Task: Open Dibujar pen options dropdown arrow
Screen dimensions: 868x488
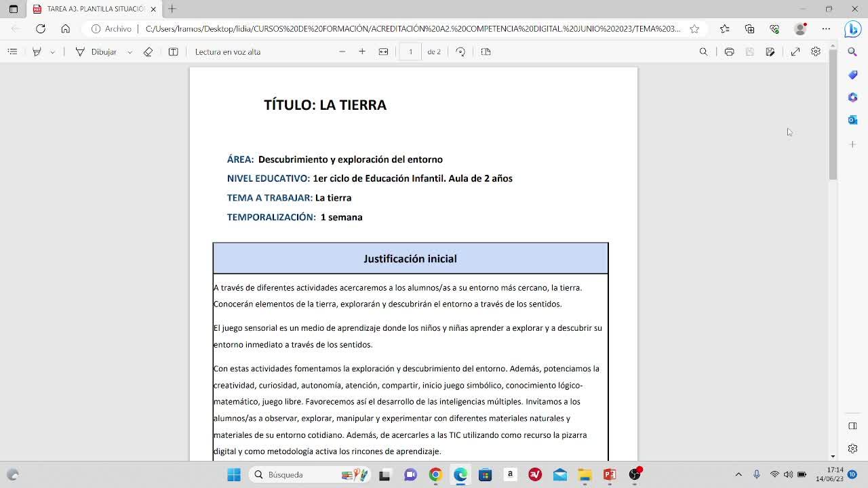Action: pos(130,52)
